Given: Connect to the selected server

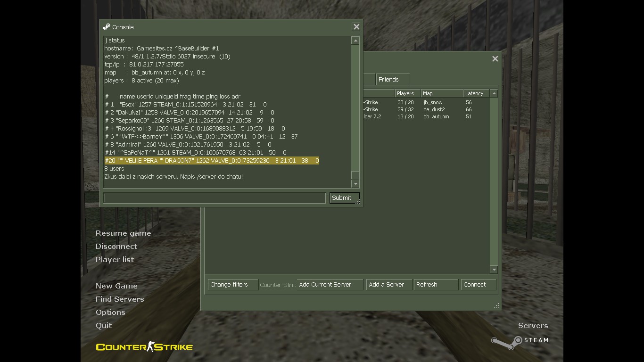Looking at the screenshot, I should pyautogui.click(x=478, y=285).
